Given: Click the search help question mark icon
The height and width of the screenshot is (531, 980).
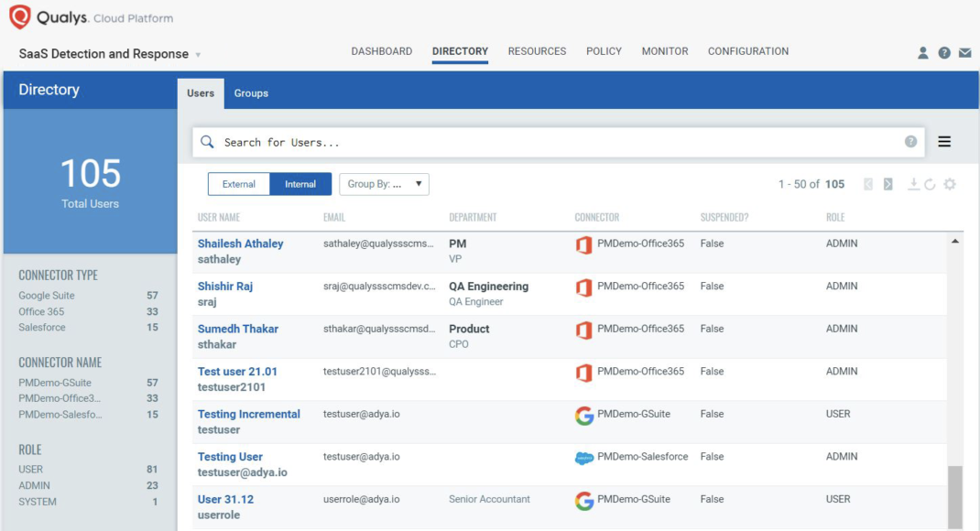Looking at the screenshot, I should tap(910, 142).
